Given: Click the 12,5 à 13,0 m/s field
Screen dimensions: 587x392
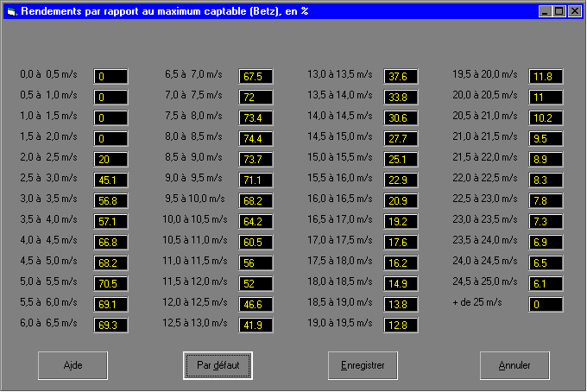Looking at the screenshot, I should [x=256, y=326].
